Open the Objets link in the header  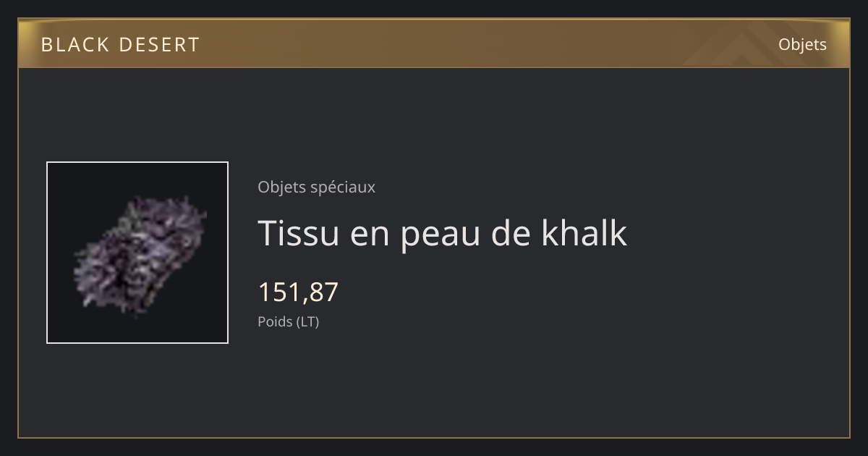(802, 44)
